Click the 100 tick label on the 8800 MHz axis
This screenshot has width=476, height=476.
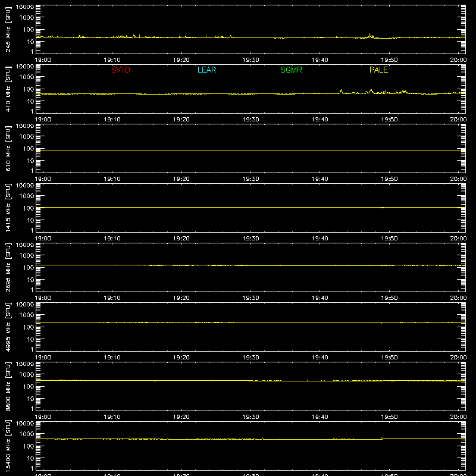pos(29,387)
